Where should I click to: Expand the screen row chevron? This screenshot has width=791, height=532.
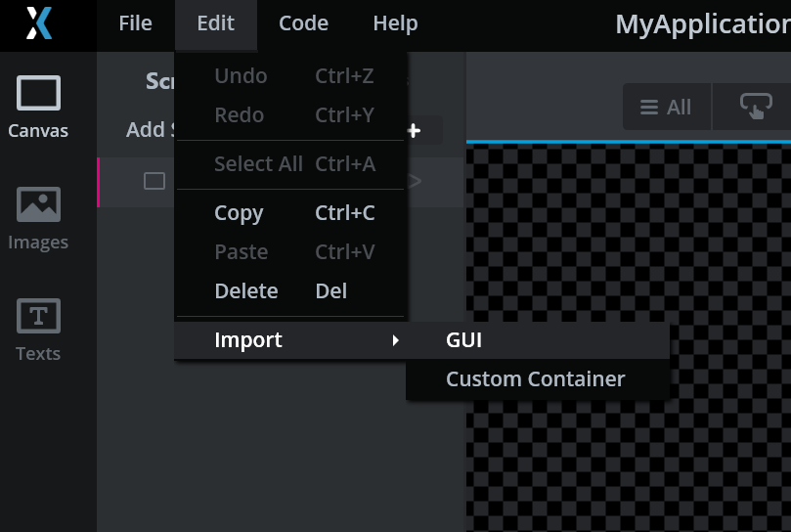415,181
